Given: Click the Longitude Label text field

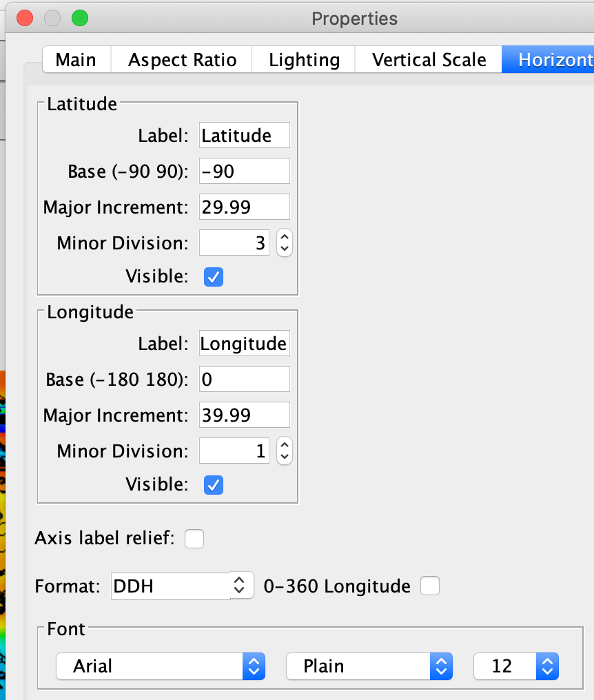Looking at the screenshot, I should [x=244, y=344].
